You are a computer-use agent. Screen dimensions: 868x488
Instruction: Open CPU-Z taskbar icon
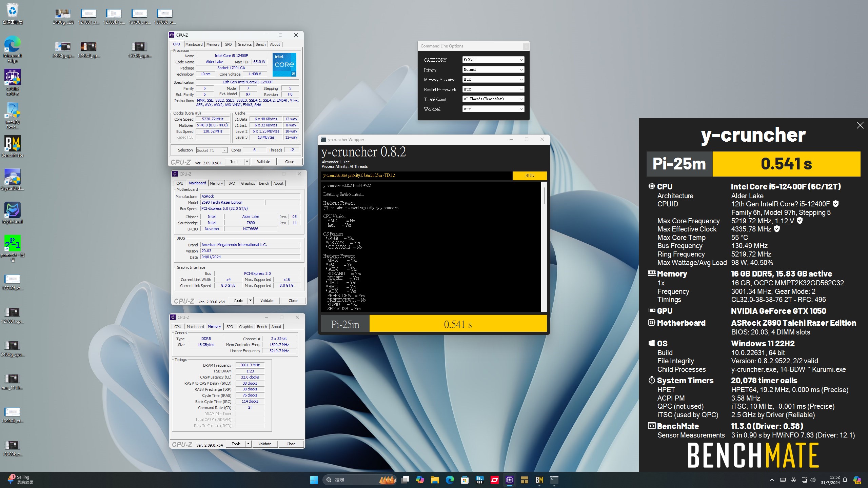coord(510,480)
